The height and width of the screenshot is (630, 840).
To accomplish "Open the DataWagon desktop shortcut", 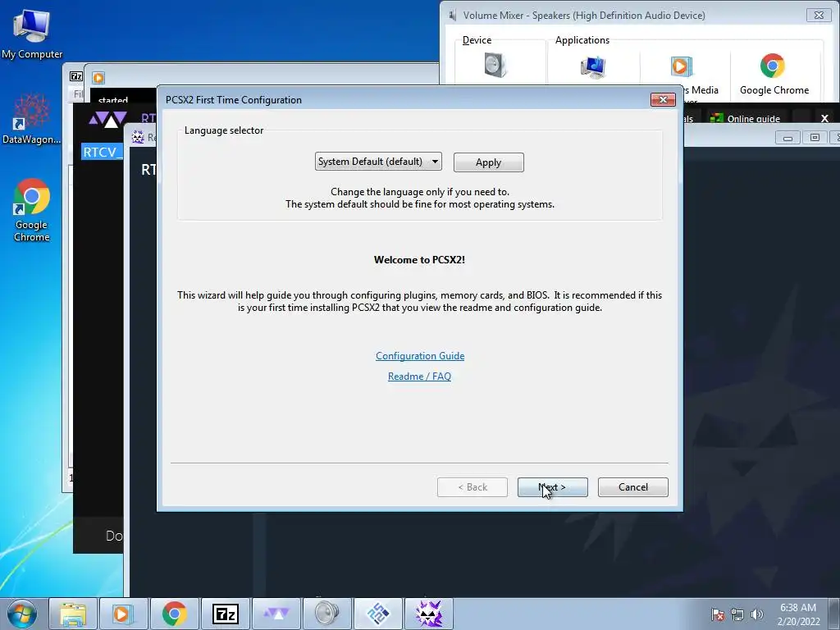I will [32, 119].
